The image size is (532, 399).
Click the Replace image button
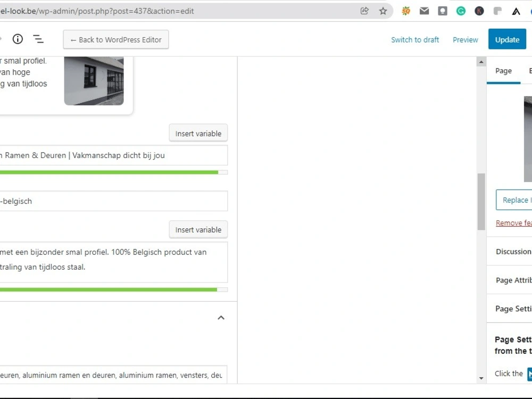point(514,200)
